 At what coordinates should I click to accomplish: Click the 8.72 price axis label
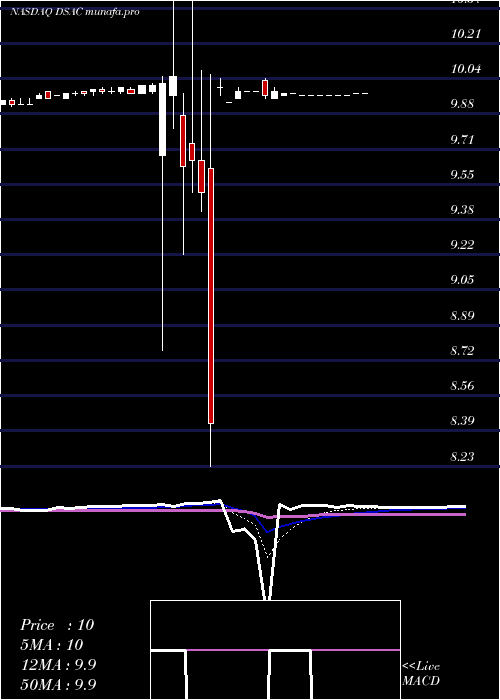(462, 350)
